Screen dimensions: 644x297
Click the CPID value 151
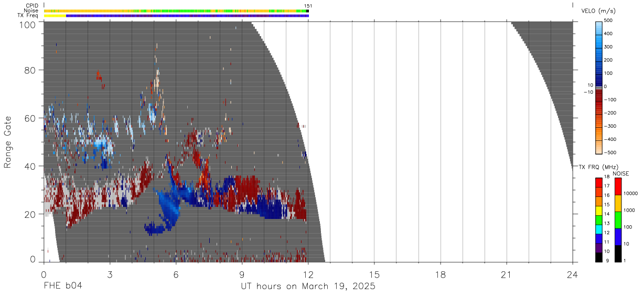(308, 6)
